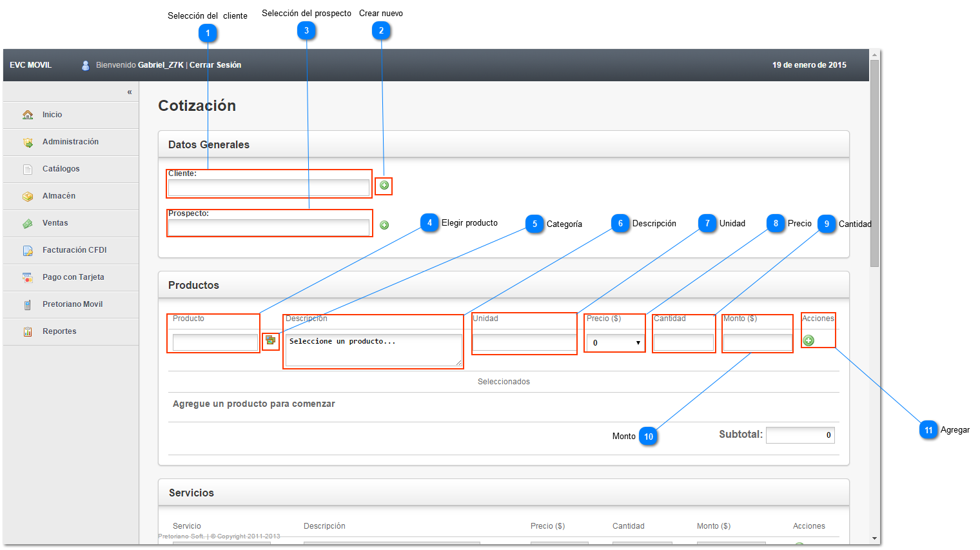Open Pretoriano Movil menu item

click(x=71, y=304)
